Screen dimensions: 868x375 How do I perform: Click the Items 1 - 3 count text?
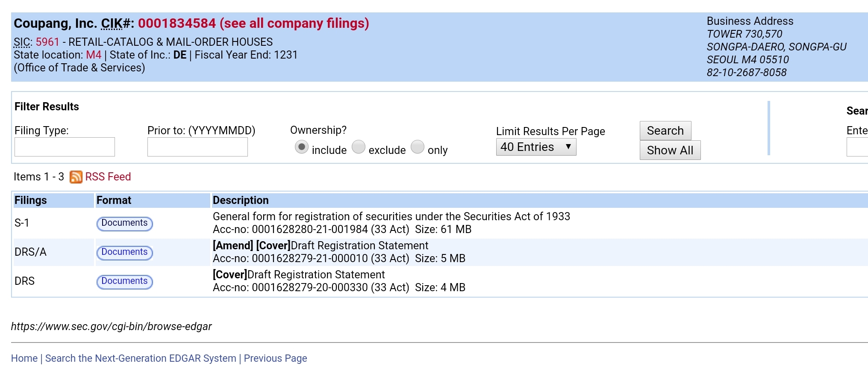(x=39, y=177)
